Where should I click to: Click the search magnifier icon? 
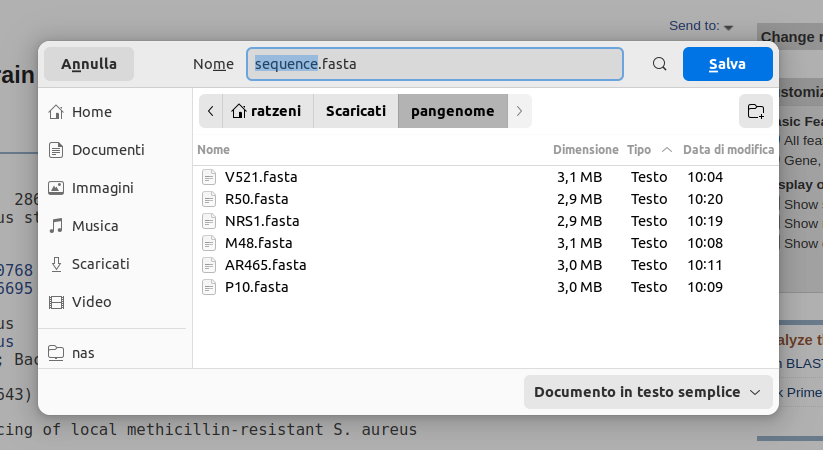[x=659, y=64]
